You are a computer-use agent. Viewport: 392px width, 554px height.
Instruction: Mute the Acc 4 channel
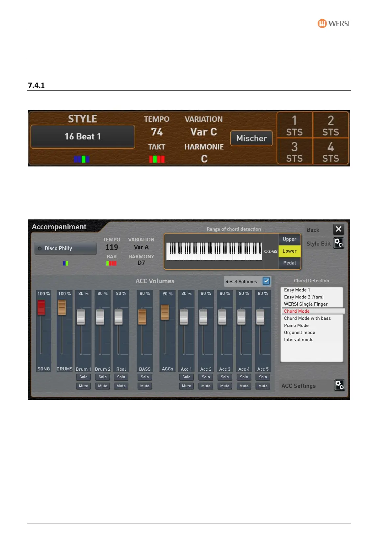(x=244, y=386)
